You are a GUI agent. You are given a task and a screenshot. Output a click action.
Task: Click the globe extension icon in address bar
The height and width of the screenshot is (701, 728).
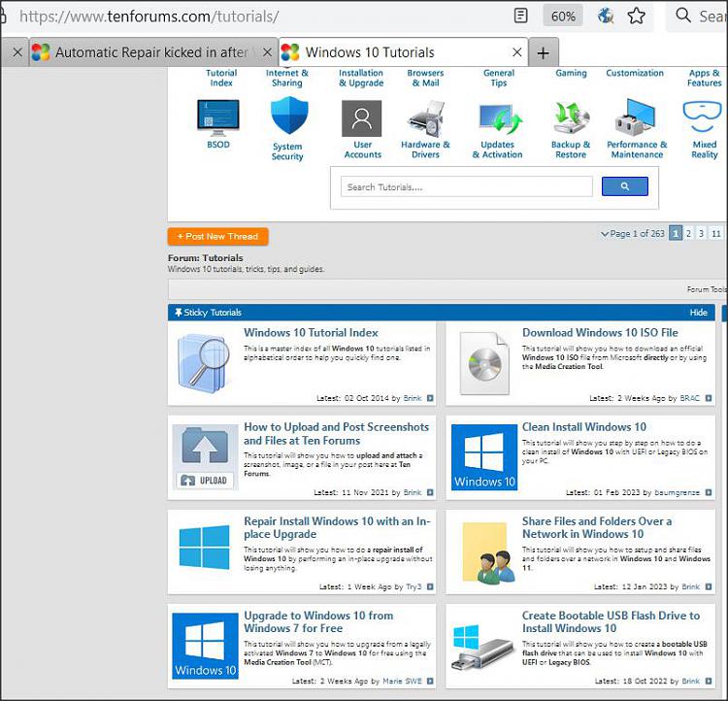606,16
